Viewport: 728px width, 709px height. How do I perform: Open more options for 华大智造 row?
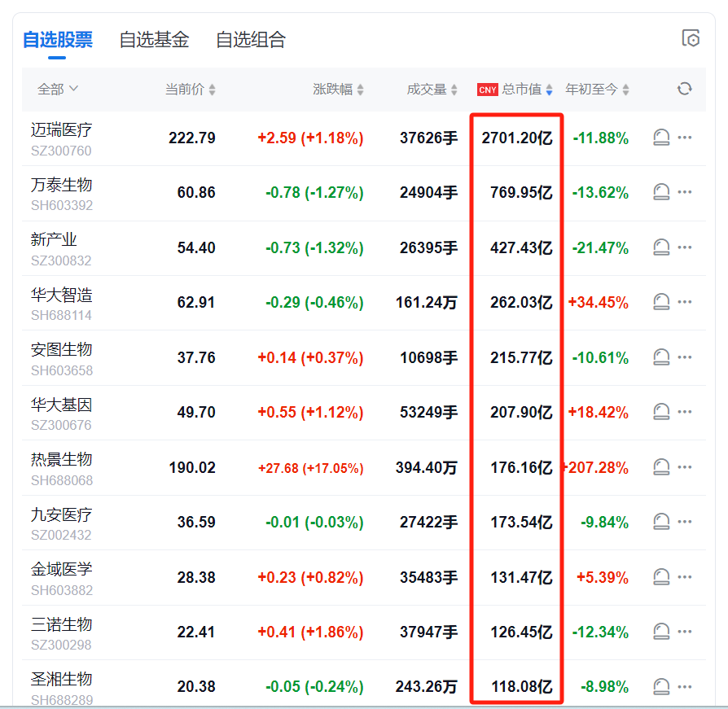685,302
